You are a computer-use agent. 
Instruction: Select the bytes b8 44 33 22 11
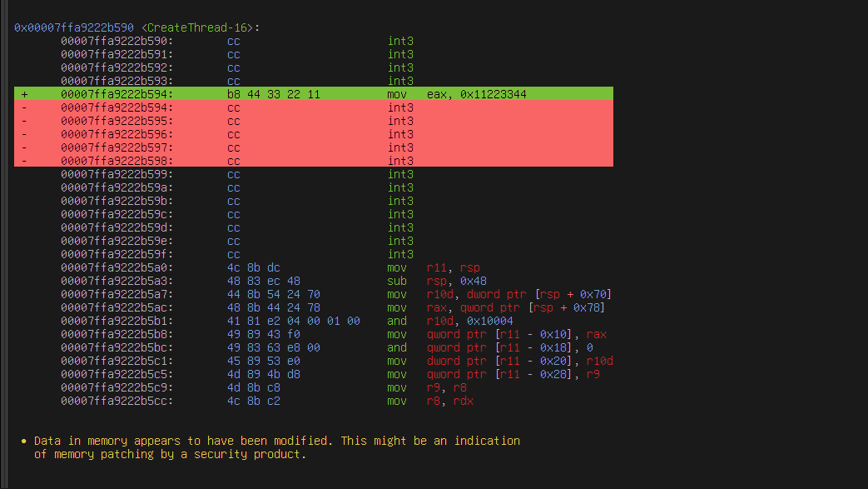click(x=274, y=94)
